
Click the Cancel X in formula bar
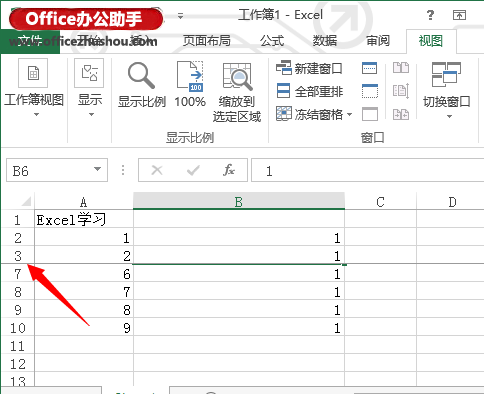pyautogui.click(x=157, y=170)
